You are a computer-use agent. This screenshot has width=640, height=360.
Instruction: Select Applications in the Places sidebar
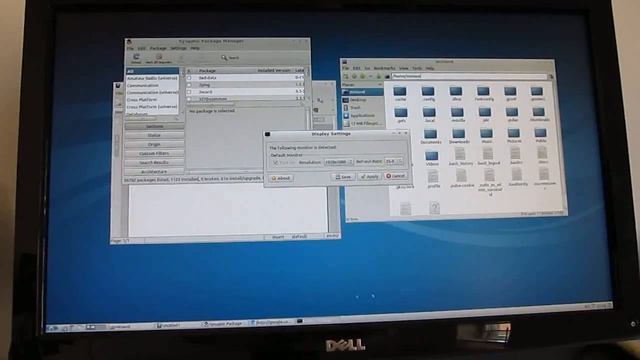(x=362, y=116)
